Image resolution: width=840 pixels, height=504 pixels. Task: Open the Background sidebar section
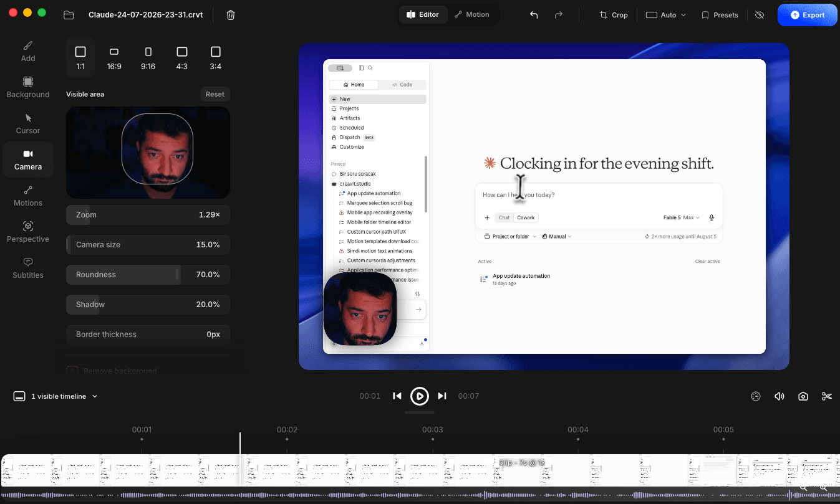tap(28, 87)
